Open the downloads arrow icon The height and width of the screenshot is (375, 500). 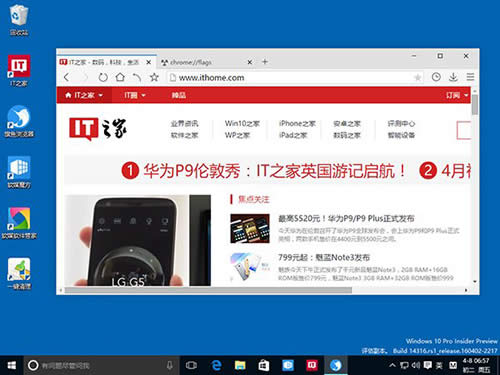[453, 77]
